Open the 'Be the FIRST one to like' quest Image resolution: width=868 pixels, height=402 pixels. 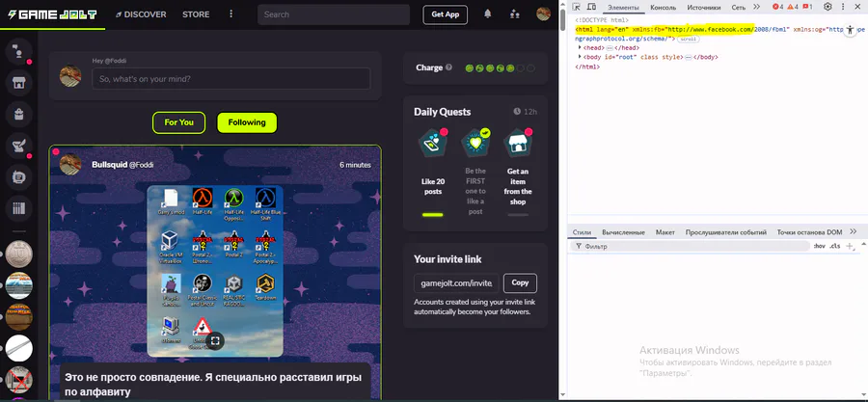click(x=475, y=172)
